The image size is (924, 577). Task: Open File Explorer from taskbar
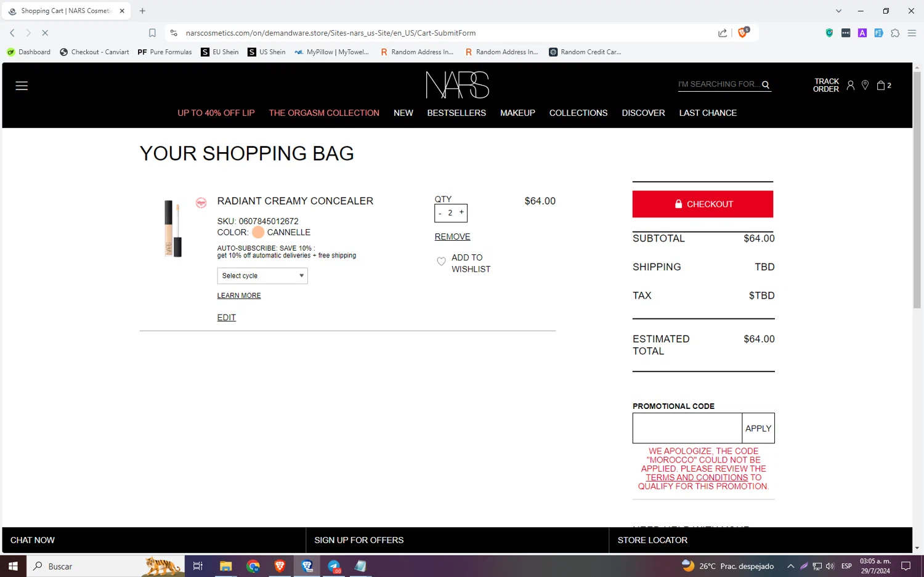(x=225, y=566)
